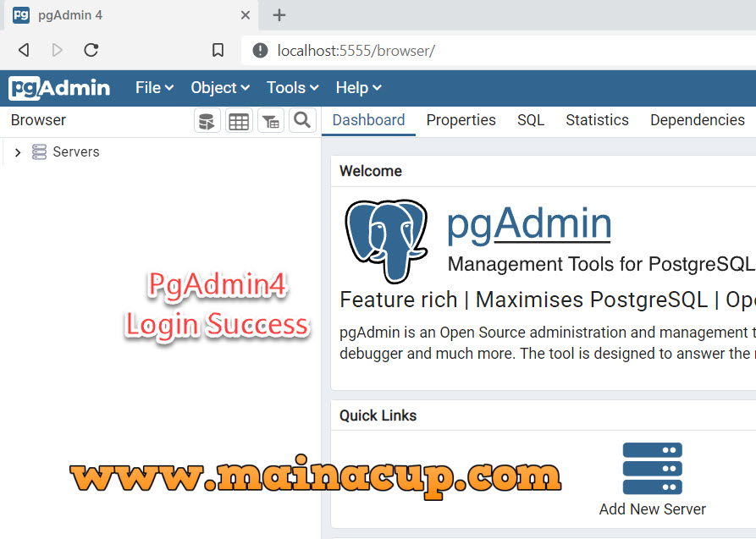Open the Object menu
The width and height of the screenshot is (756, 539).
tap(220, 88)
